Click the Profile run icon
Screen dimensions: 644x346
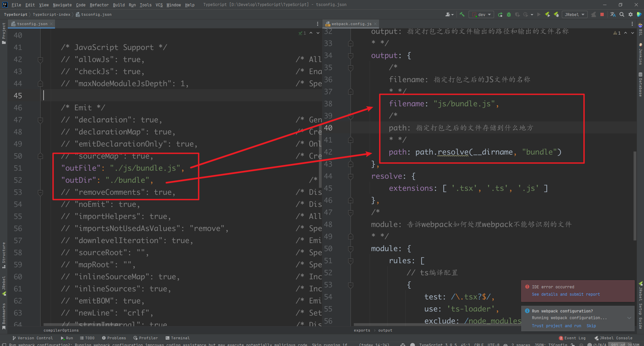pyautogui.click(x=526, y=14)
